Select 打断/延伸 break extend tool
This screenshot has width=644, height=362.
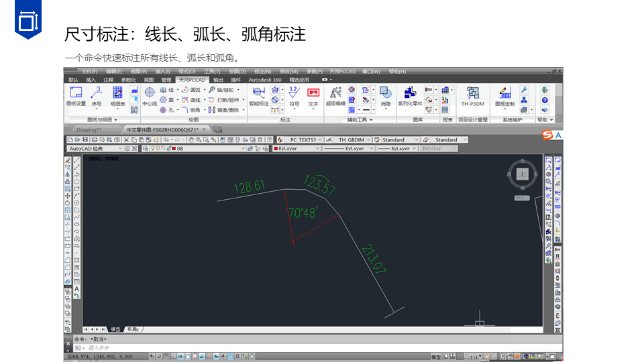point(224,100)
